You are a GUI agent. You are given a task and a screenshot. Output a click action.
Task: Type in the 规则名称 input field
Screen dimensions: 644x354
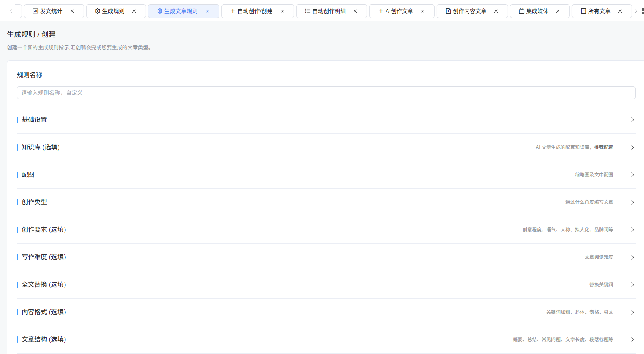pyautogui.click(x=325, y=93)
